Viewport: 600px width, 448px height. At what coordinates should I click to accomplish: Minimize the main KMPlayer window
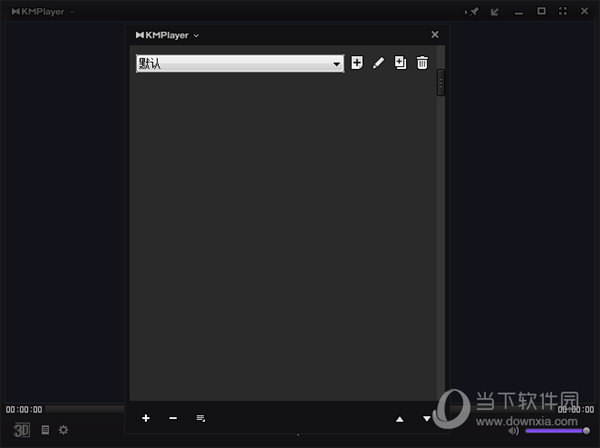(x=518, y=13)
